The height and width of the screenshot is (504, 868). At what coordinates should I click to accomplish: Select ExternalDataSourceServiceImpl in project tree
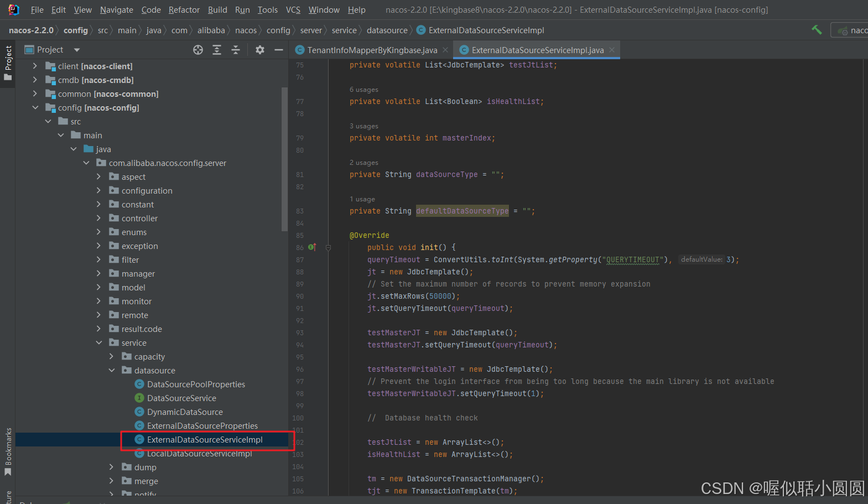pyautogui.click(x=205, y=440)
